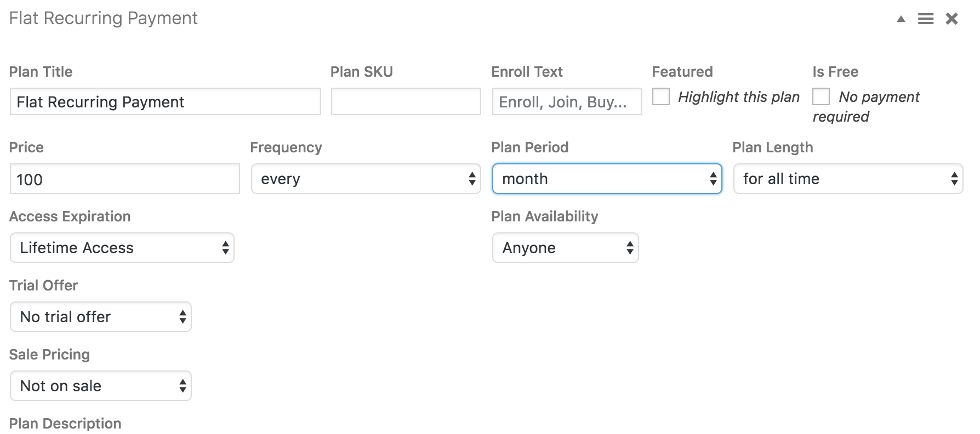Image resolution: width=980 pixels, height=434 pixels.
Task: Open the Access Expiration Lifetime Access dropdown
Action: point(122,248)
